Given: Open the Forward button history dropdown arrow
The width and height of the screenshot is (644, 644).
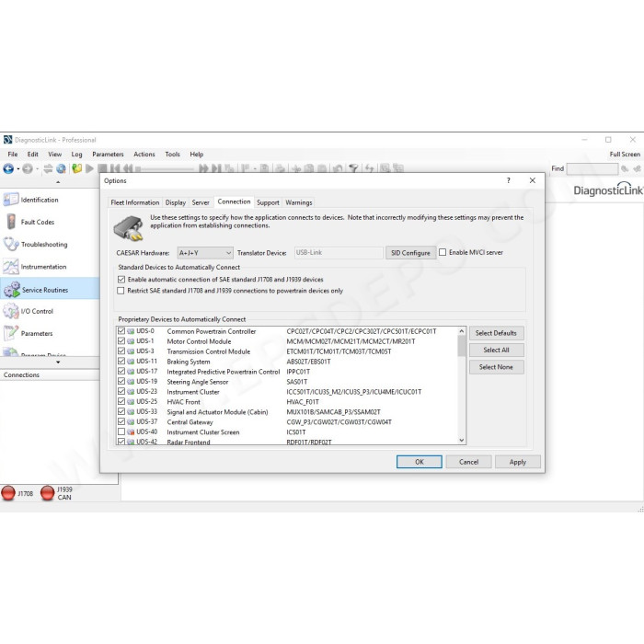Looking at the screenshot, I should [x=38, y=168].
